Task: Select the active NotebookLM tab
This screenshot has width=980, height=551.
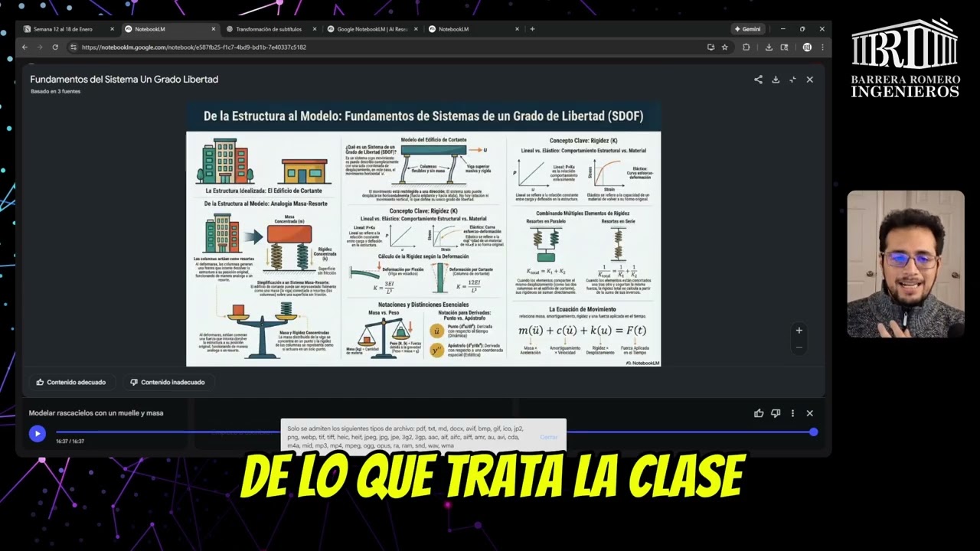Action: pos(170,29)
